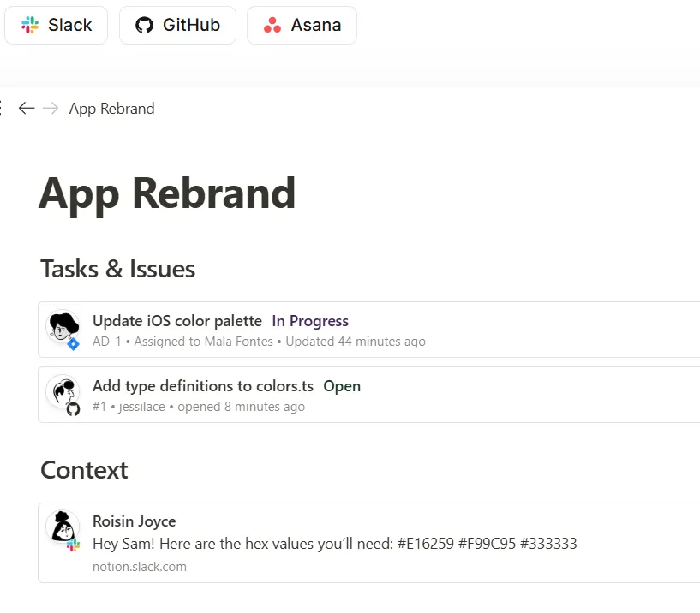
Task: Click the green Open status label
Action: click(x=342, y=386)
